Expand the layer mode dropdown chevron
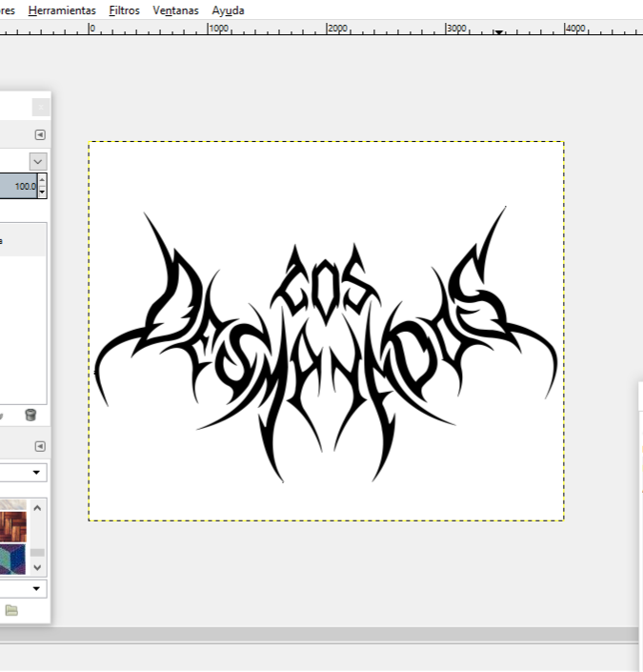This screenshot has width=643, height=672. (x=38, y=162)
